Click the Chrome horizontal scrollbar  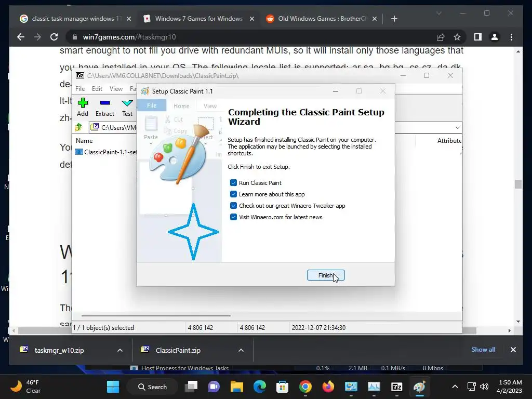point(247,330)
